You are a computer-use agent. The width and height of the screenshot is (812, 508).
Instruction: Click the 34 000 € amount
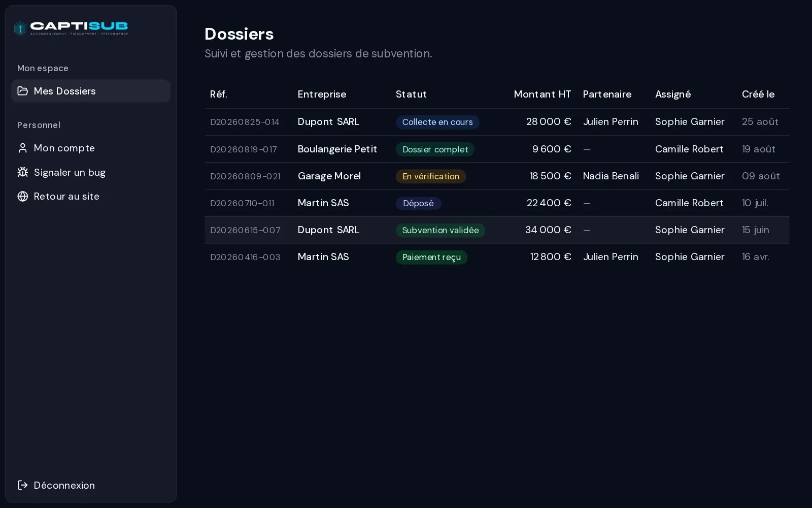click(548, 230)
